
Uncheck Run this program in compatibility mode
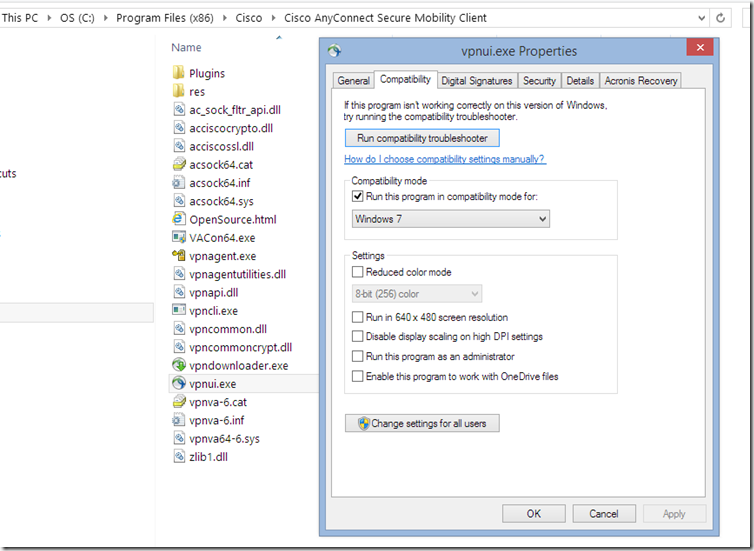[x=357, y=196]
